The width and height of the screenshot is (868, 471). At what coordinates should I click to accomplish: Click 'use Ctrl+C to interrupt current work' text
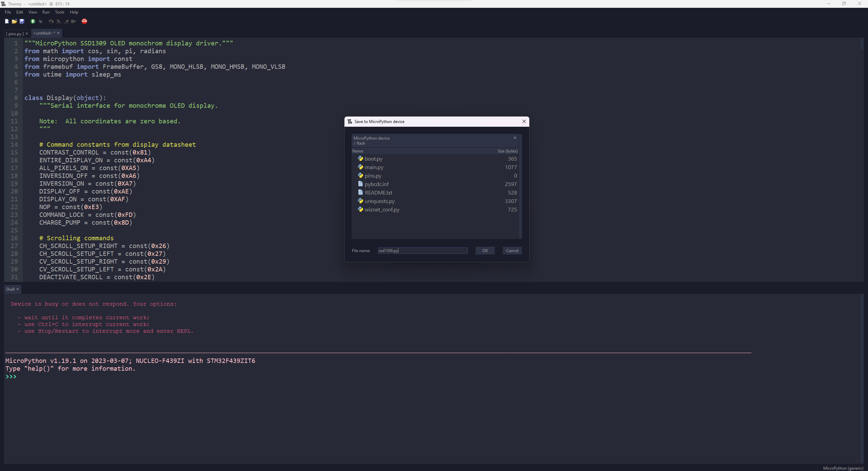coord(86,324)
